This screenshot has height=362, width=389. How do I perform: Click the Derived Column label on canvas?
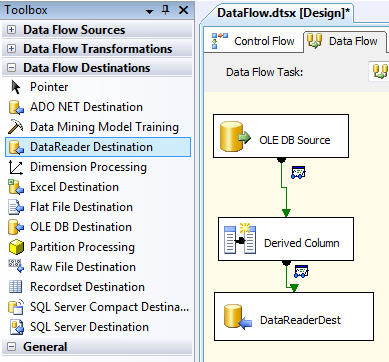(302, 243)
